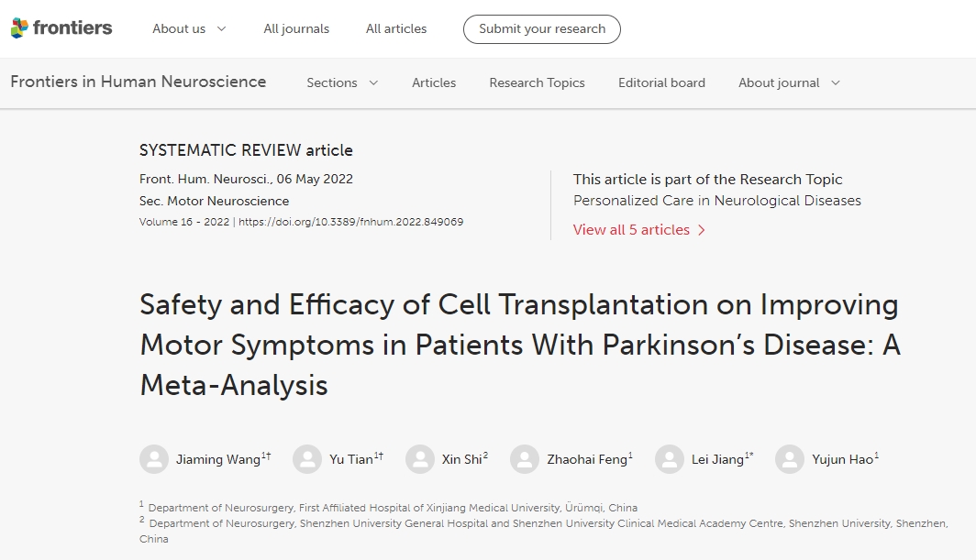The image size is (976, 560).
Task: Click Xin Shi's profile avatar
Action: pyautogui.click(x=420, y=459)
